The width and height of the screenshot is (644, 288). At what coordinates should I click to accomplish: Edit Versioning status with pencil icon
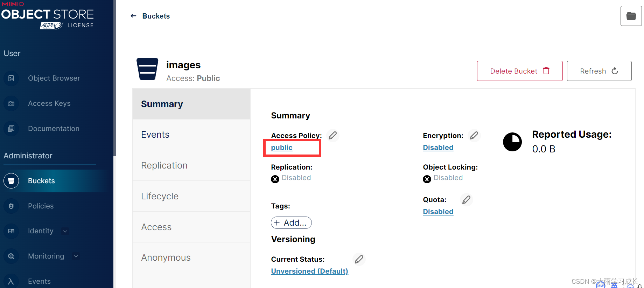click(359, 259)
